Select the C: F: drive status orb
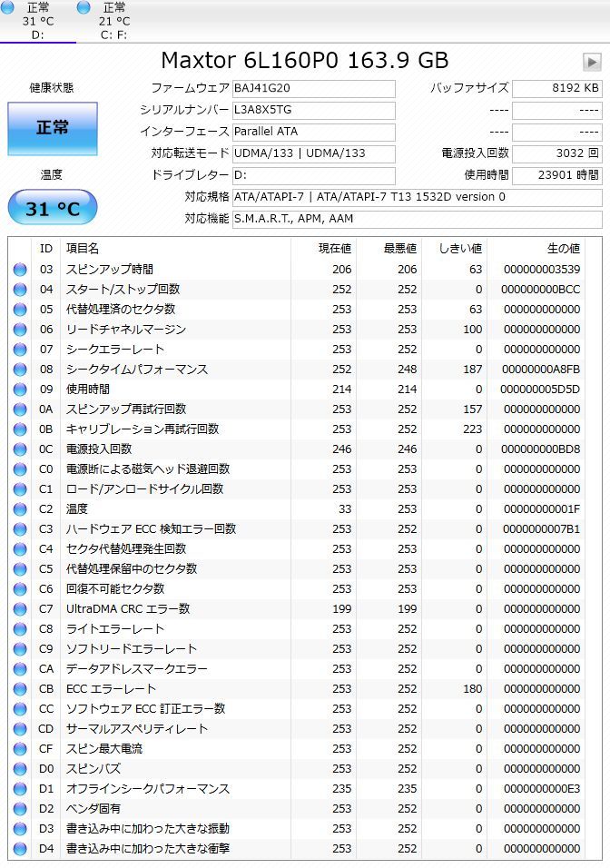This screenshot has width=610, height=868. coord(84,7)
